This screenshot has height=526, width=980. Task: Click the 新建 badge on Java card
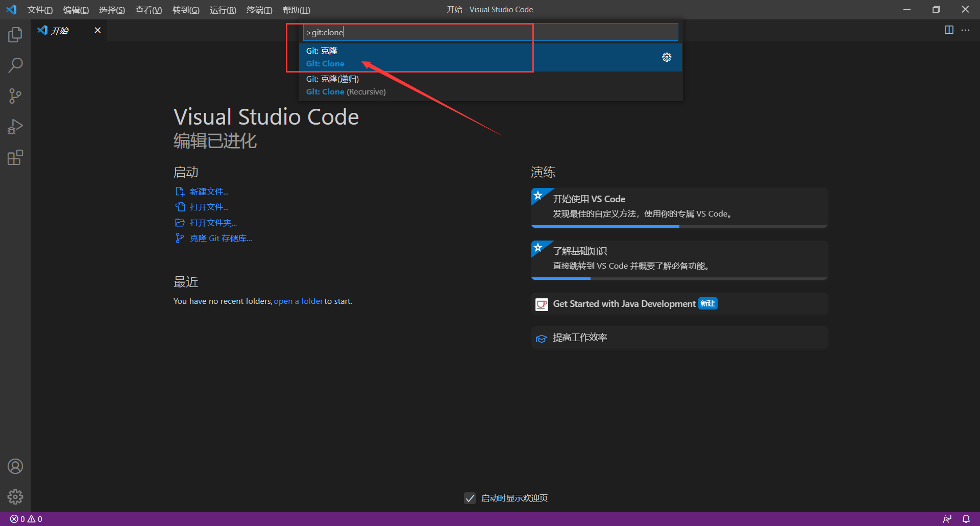click(708, 303)
